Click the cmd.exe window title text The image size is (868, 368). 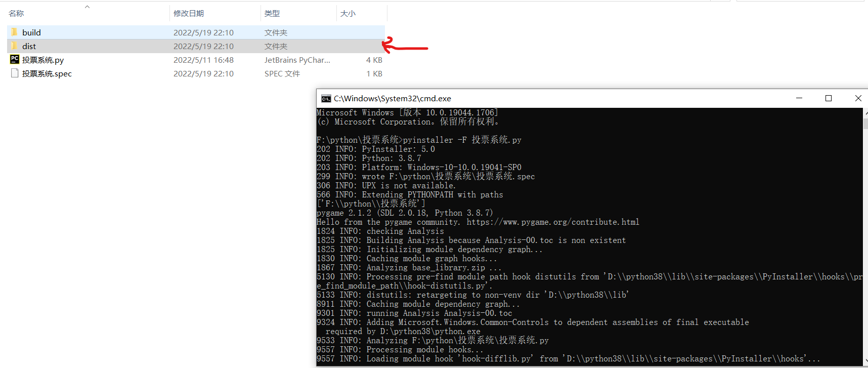393,98
